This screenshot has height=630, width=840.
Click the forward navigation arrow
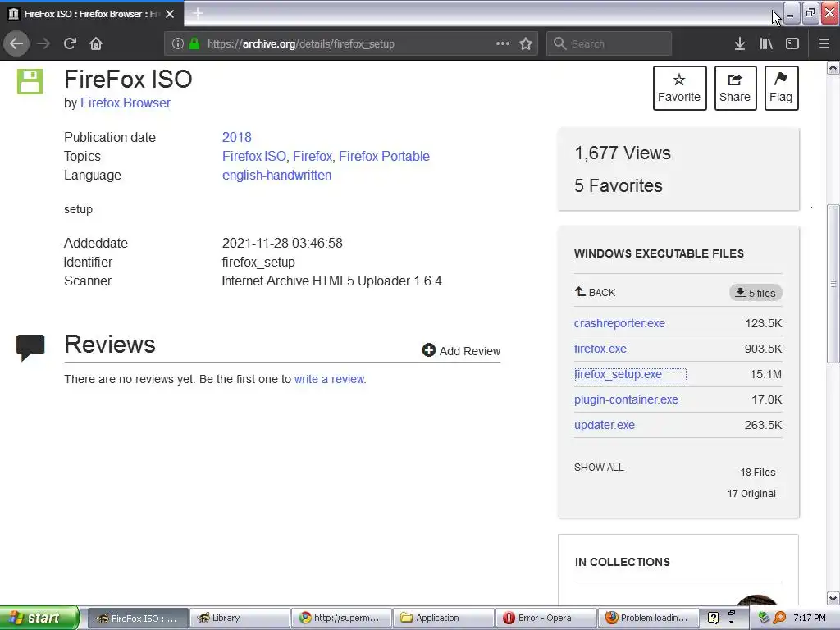click(x=43, y=43)
